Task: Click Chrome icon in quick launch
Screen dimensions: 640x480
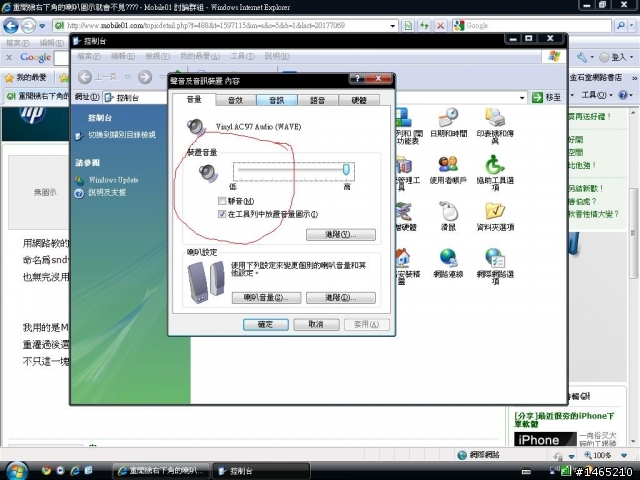Action: tap(46, 471)
